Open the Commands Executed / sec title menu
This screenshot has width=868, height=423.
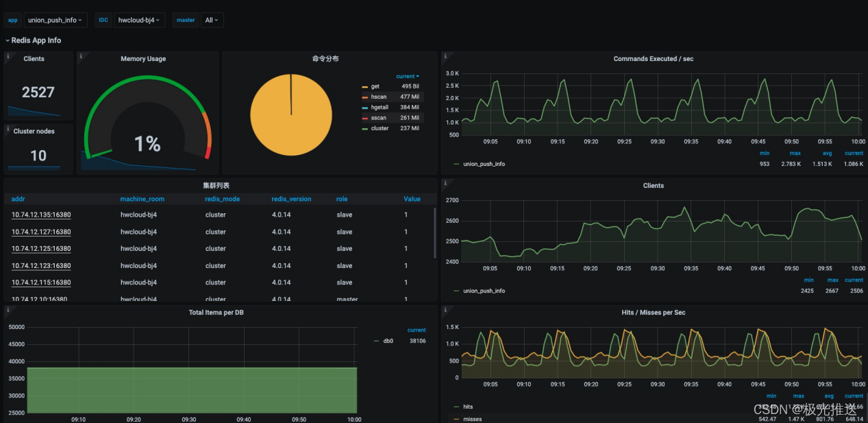(653, 59)
